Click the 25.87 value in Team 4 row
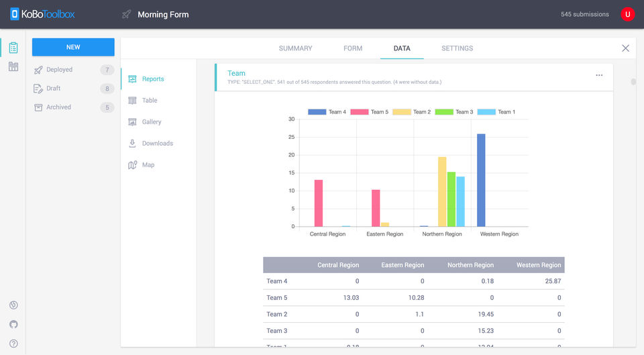Viewport: 644px width, 355px height. point(553,281)
